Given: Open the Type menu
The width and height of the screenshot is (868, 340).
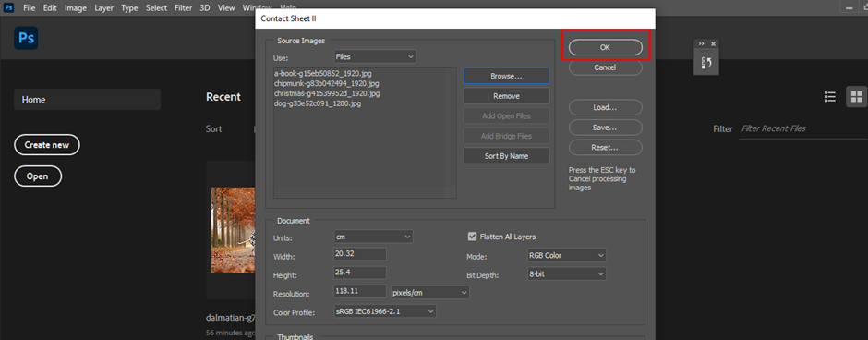Looking at the screenshot, I should click(x=129, y=7).
